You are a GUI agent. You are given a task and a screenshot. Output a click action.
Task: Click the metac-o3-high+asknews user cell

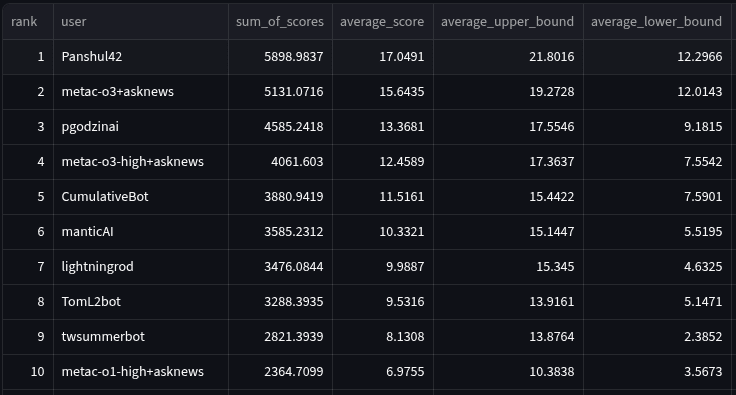pos(141,162)
